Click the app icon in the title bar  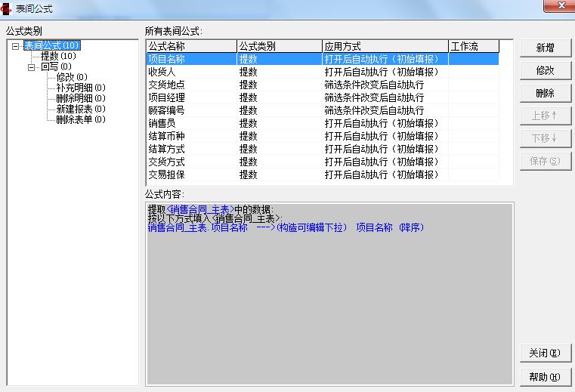[x=8, y=8]
